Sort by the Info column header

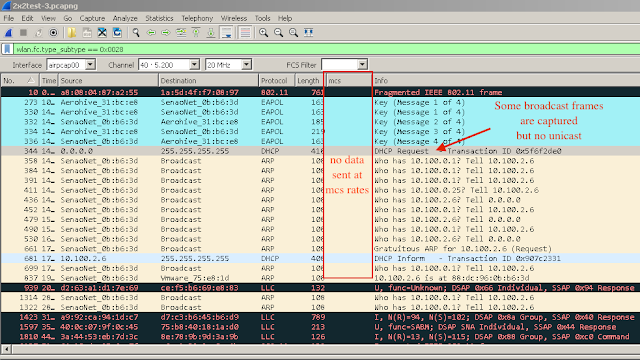point(506,80)
